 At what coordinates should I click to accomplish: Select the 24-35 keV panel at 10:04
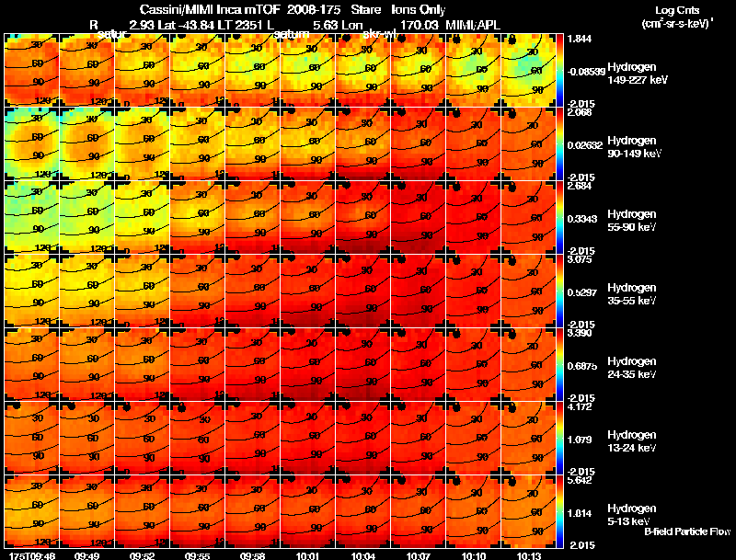(x=362, y=365)
